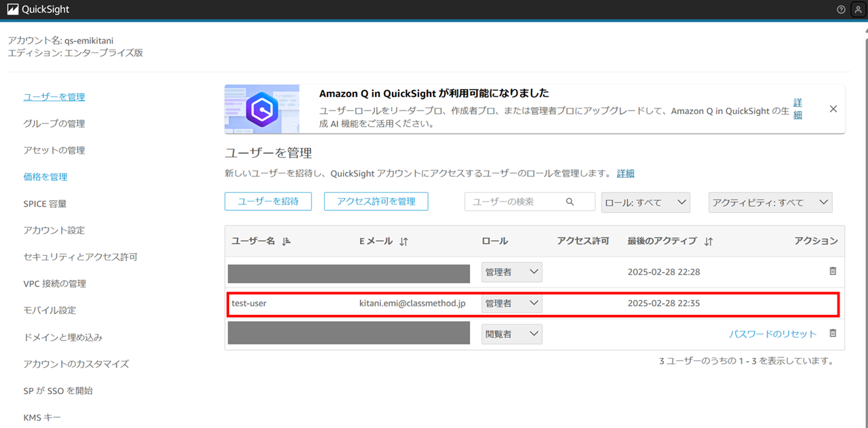Click the アクション column header
868x428 pixels.
coord(816,241)
